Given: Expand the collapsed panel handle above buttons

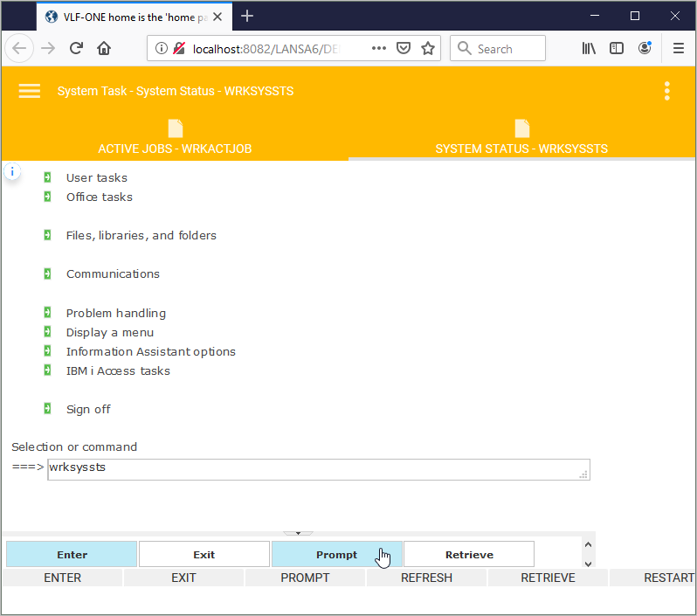Looking at the screenshot, I should tap(298, 532).
